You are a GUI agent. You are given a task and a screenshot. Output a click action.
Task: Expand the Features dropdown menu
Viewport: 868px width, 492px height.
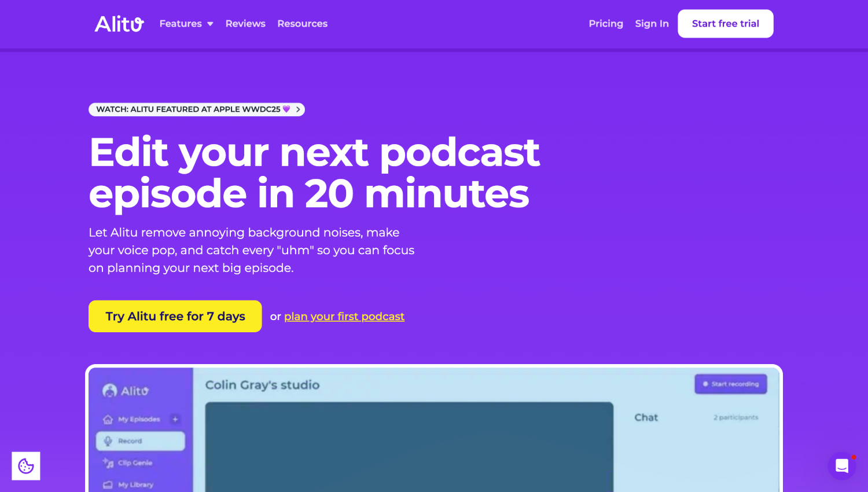point(186,24)
